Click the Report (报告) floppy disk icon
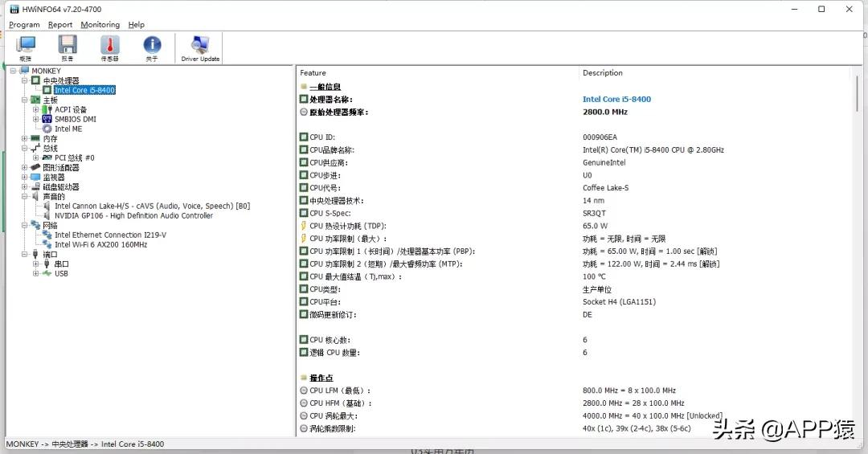Viewport: 868px width, 454px height. (68, 47)
